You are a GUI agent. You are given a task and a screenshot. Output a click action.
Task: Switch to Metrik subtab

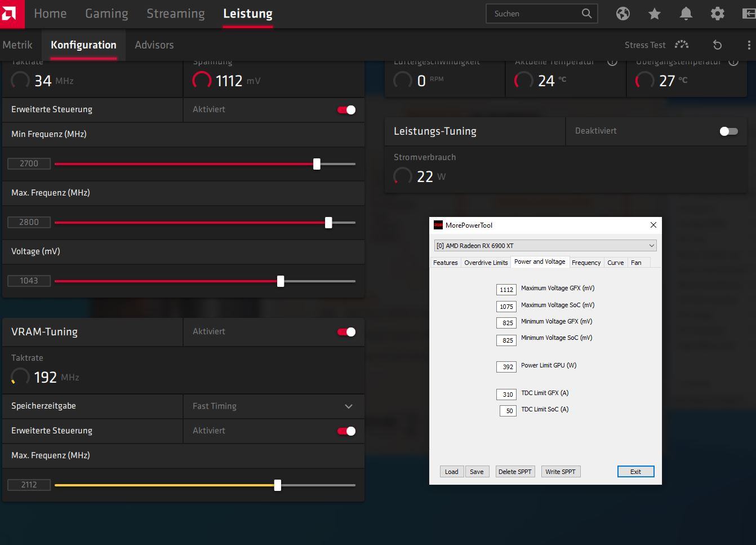[17, 45]
